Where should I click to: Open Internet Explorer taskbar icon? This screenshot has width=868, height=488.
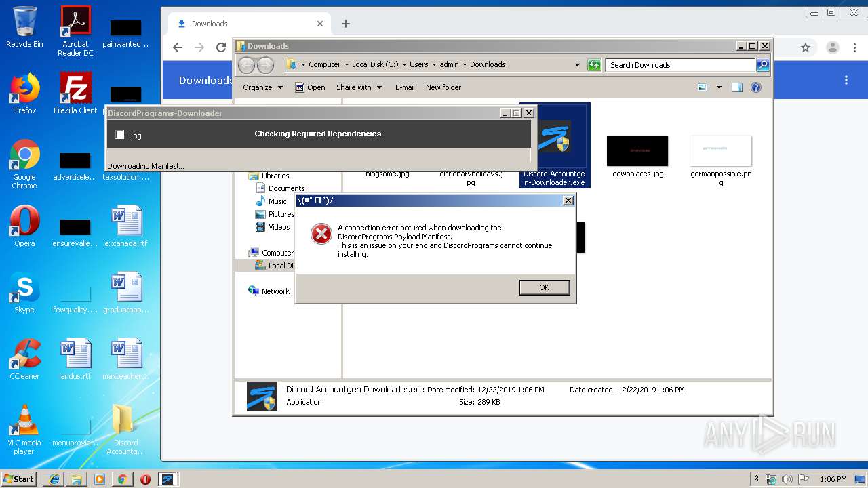click(x=54, y=479)
